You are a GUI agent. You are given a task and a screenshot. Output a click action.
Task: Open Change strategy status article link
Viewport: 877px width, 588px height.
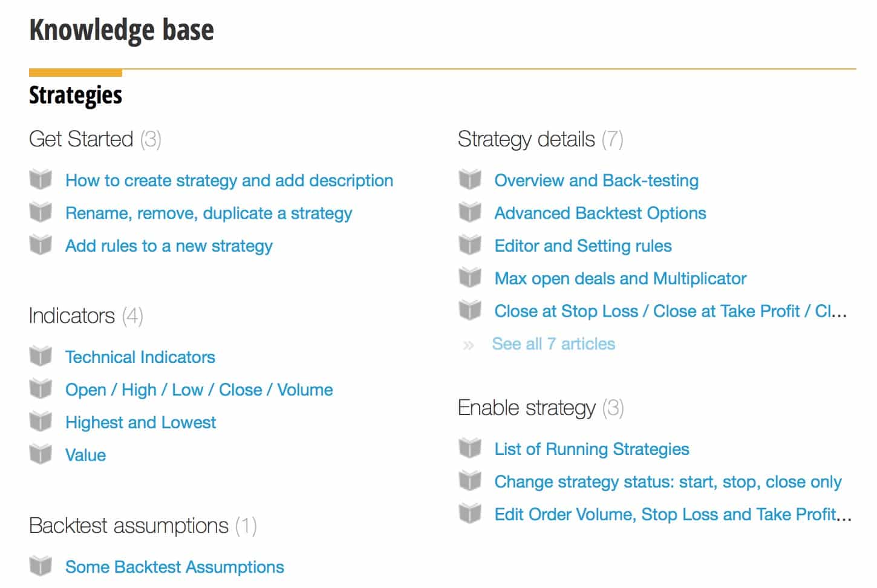(x=668, y=482)
